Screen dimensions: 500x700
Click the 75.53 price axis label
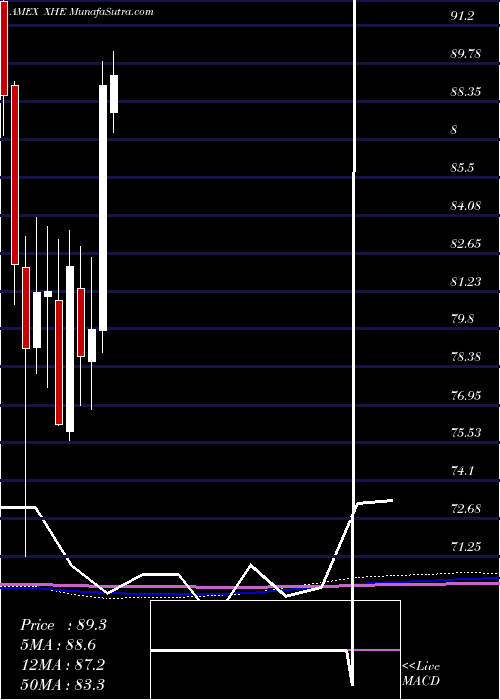pos(466,433)
